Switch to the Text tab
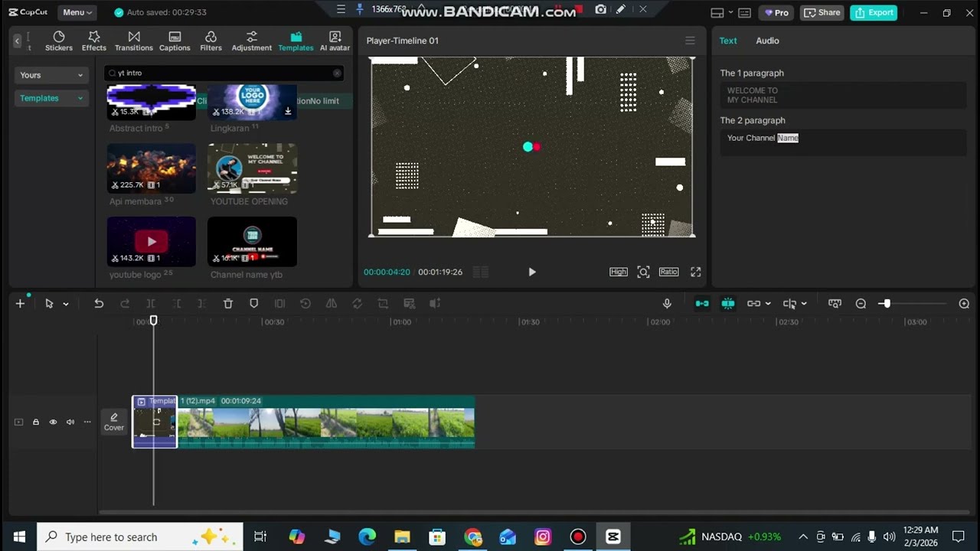The width and height of the screenshot is (980, 551). pyautogui.click(x=728, y=41)
